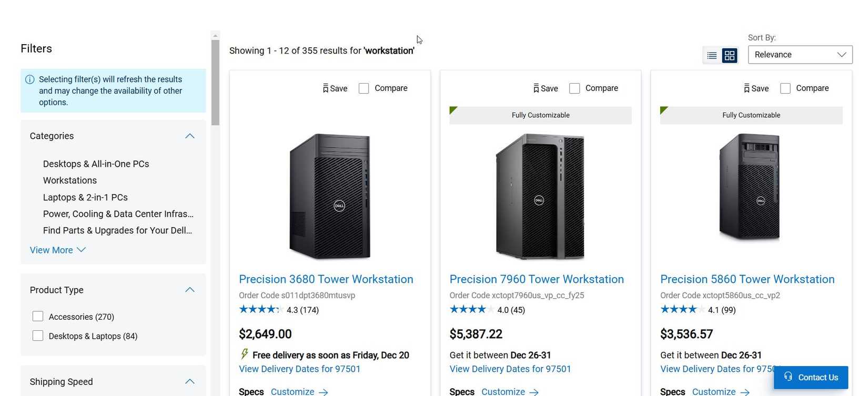This screenshot has height=396, width=868.
Task: Open the Sort By Relevance dropdown
Action: click(x=800, y=54)
